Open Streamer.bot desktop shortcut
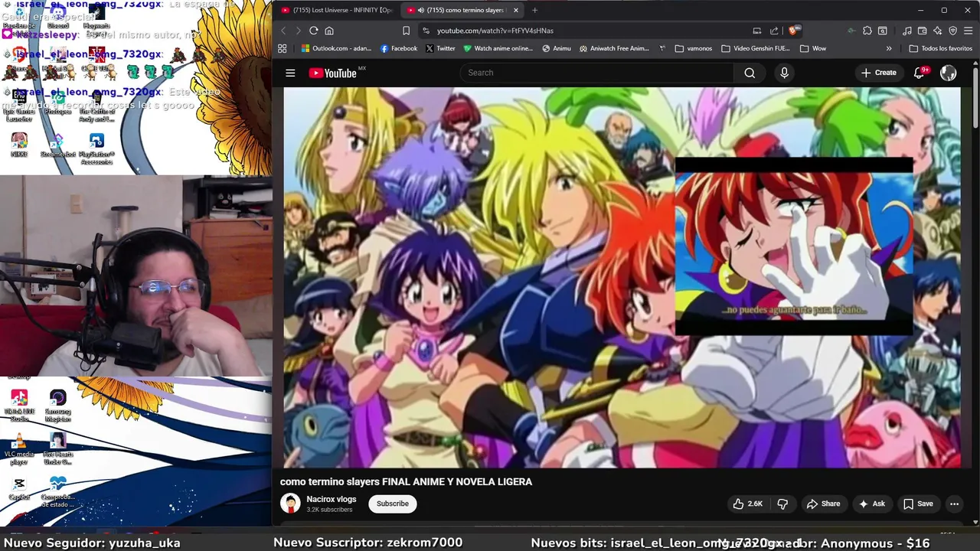The width and height of the screenshot is (980, 551). 58,145
